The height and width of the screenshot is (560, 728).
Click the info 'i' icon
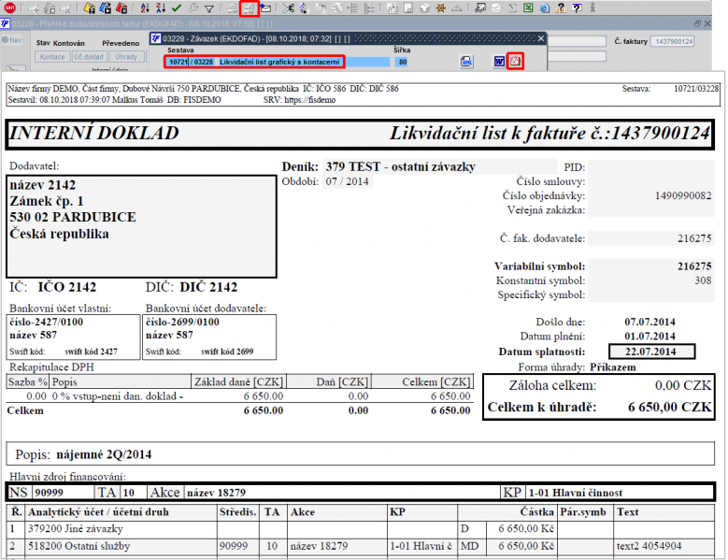592,7
